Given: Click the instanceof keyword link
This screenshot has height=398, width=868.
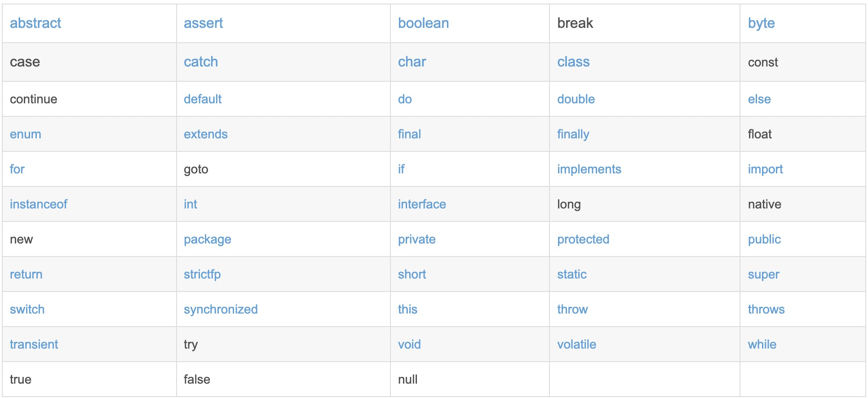Looking at the screenshot, I should click(x=39, y=204).
